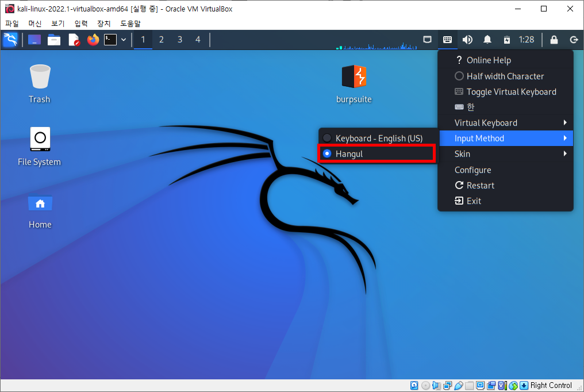Open the VirtualBox 파일 menu
This screenshot has width=584, height=392.
[12, 24]
